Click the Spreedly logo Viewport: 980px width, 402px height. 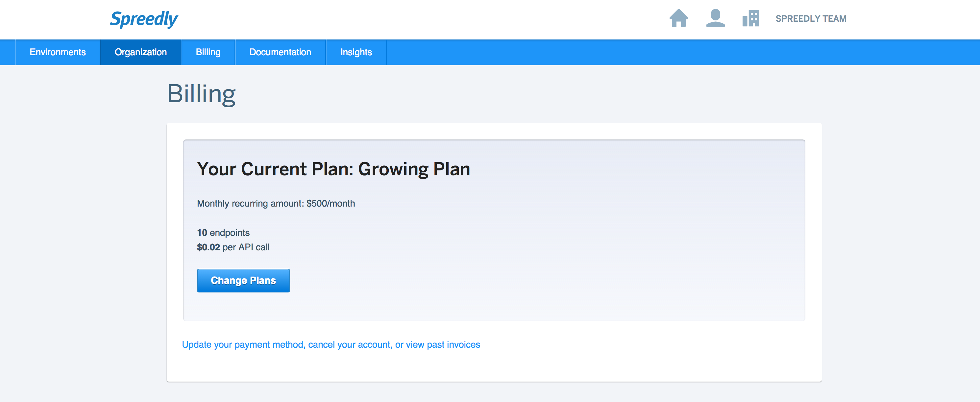click(144, 19)
